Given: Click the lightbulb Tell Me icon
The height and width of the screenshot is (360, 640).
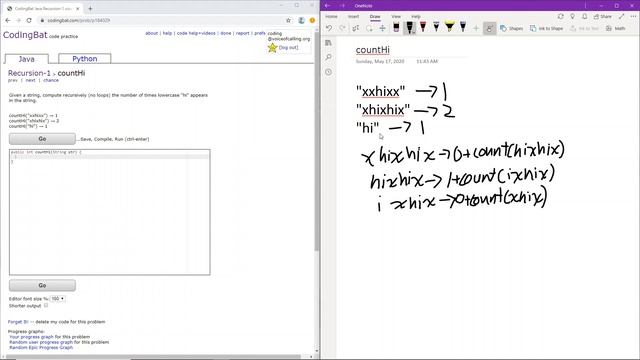Looking at the screenshot, I should pyautogui.click(x=573, y=16).
